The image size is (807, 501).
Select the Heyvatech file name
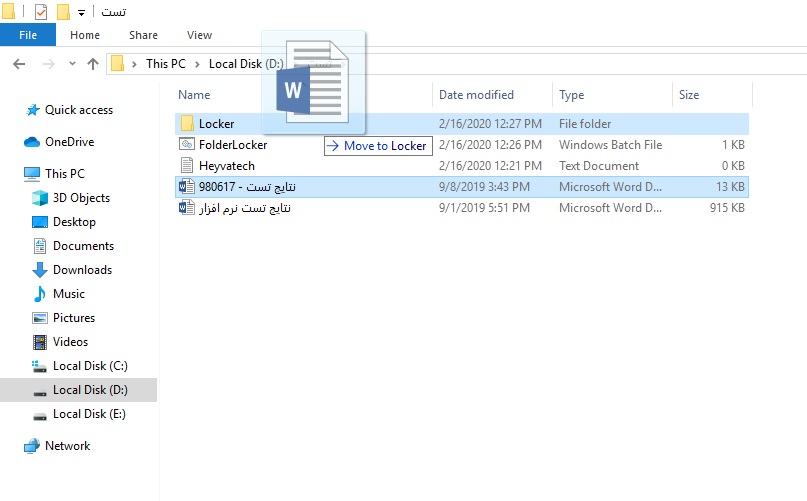[x=227, y=166]
